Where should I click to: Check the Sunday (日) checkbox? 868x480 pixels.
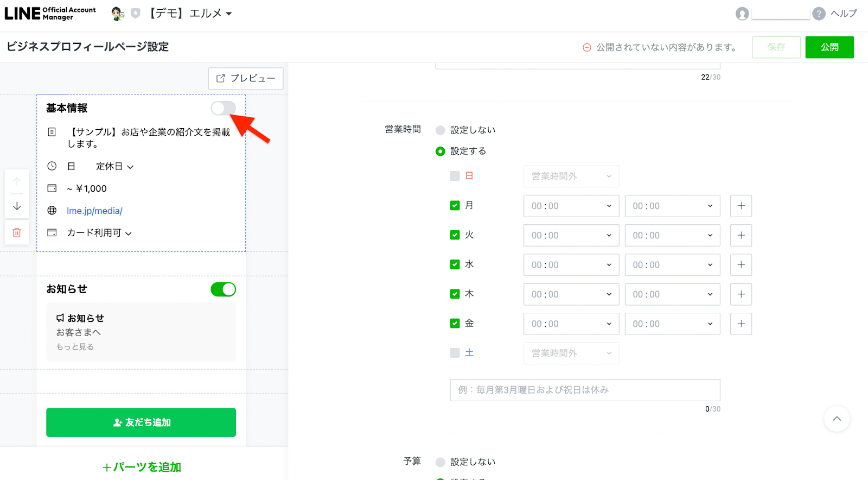455,176
